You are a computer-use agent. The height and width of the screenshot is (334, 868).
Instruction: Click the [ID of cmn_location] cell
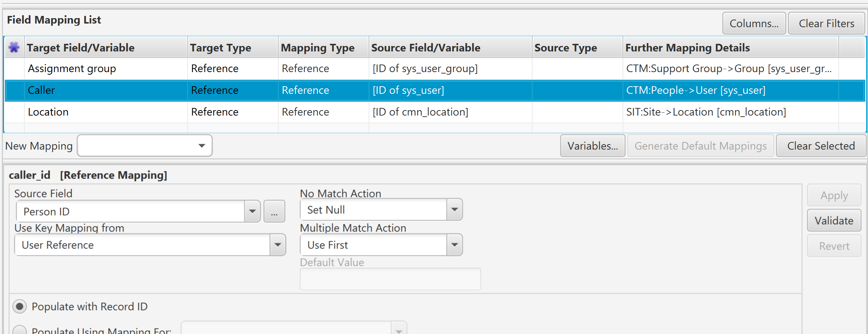pyautogui.click(x=451, y=112)
